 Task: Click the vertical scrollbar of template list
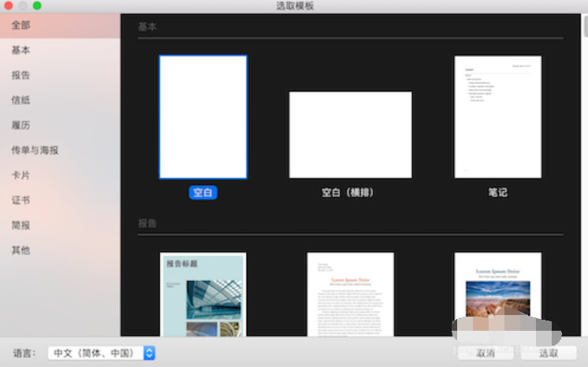click(x=584, y=32)
